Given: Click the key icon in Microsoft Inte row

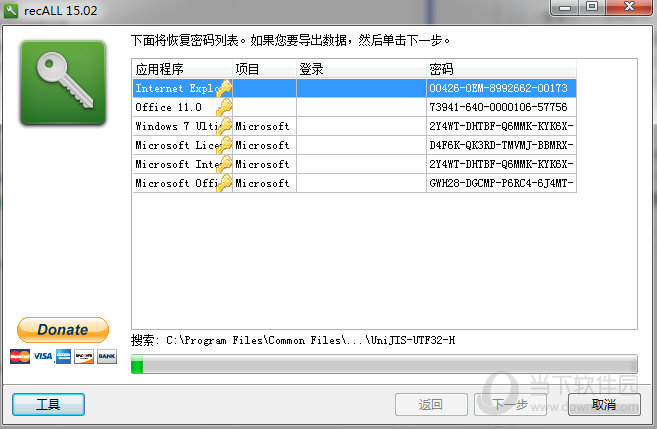Looking at the screenshot, I should coord(224,164).
